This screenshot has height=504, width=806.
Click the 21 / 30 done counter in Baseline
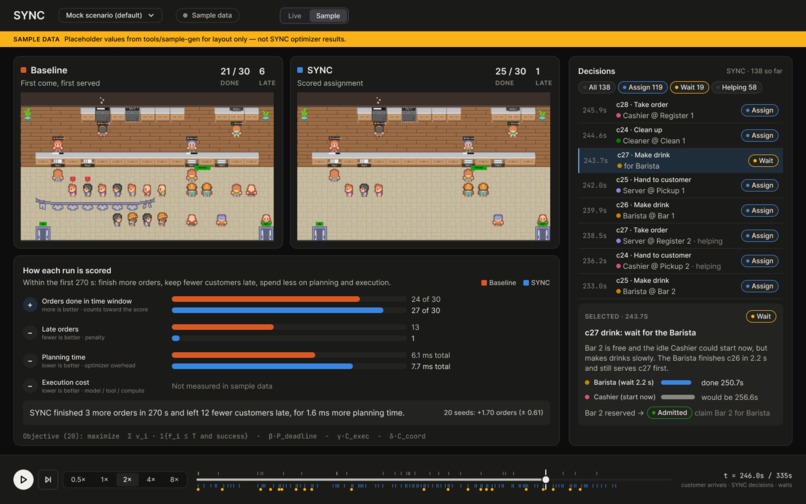click(x=235, y=71)
